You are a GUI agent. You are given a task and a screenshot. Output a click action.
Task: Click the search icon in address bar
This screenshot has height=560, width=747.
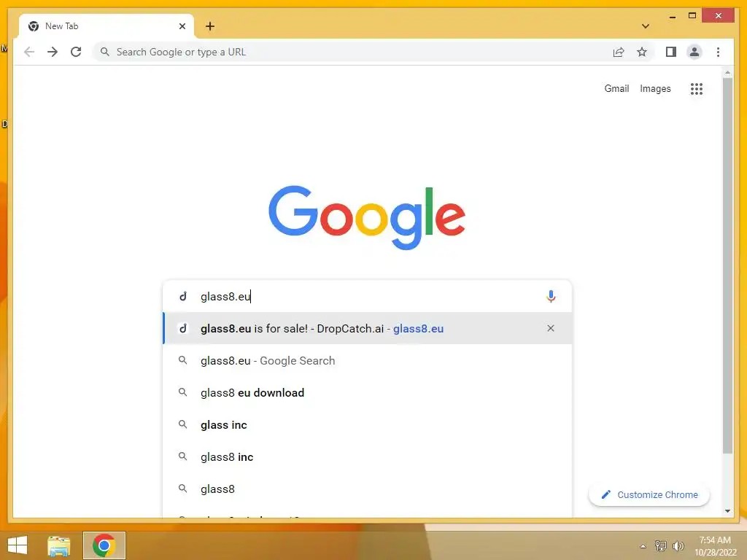tap(105, 52)
